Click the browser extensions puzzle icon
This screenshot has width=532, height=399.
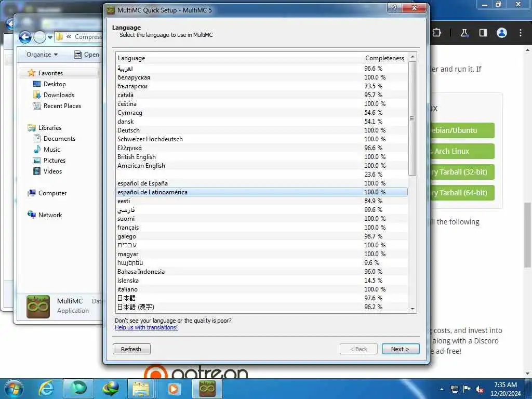(437, 33)
